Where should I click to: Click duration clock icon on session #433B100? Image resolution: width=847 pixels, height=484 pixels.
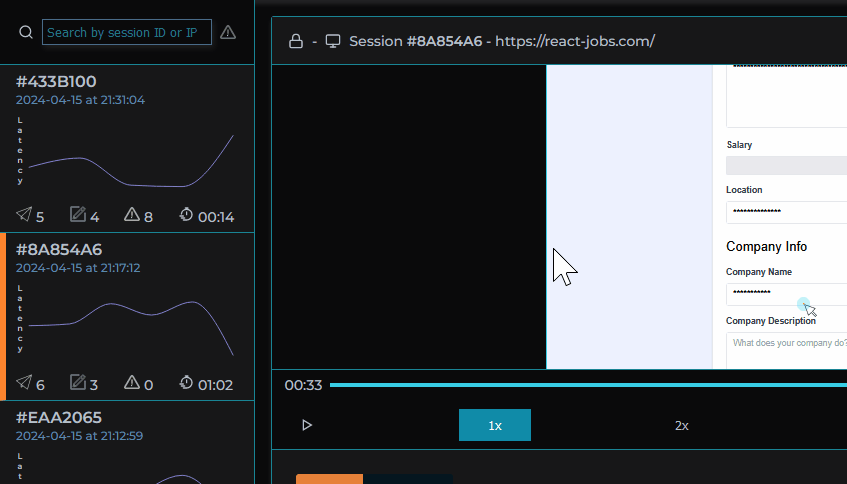pos(186,215)
